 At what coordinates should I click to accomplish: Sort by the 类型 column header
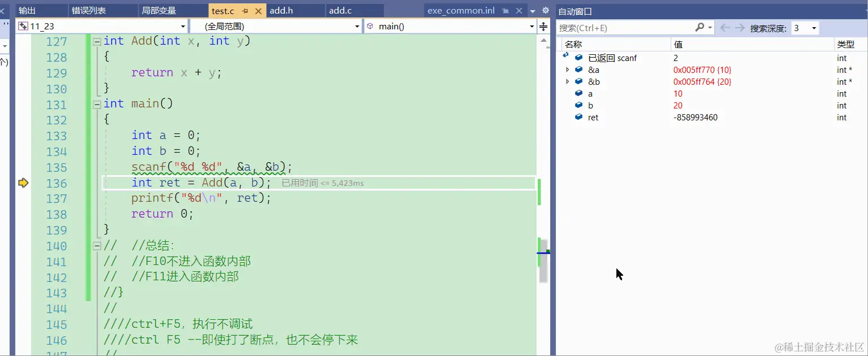point(850,44)
